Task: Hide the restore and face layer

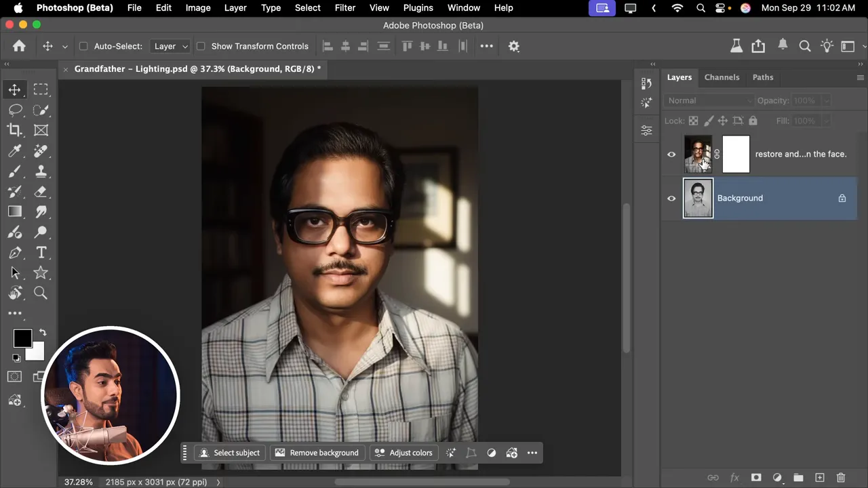Action: 671,155
